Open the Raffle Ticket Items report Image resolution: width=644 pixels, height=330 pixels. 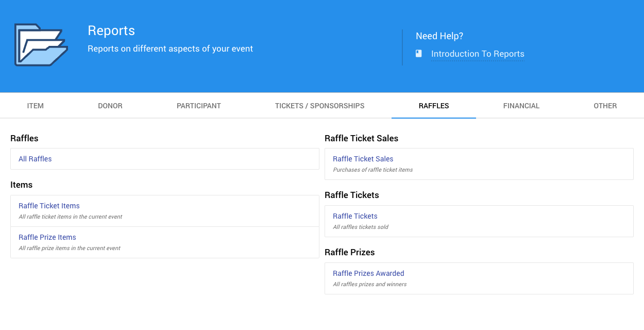(x=49, y=206)
